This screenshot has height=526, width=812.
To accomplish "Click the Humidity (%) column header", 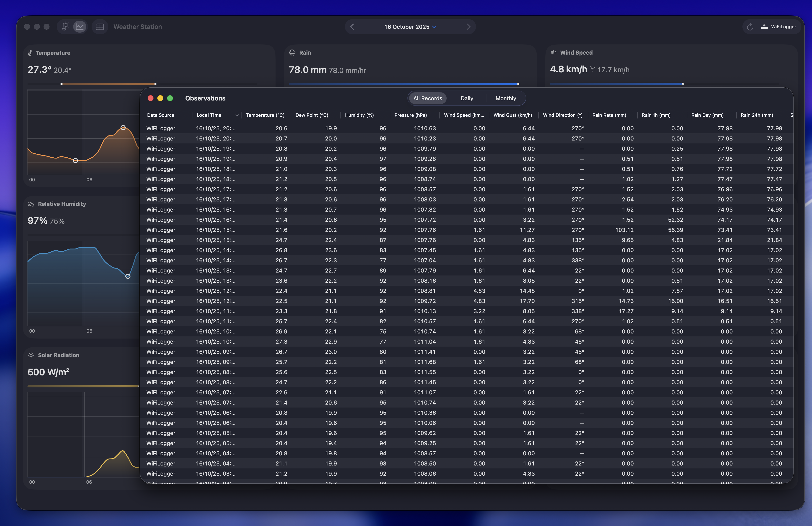I will (x=359, y=115).
